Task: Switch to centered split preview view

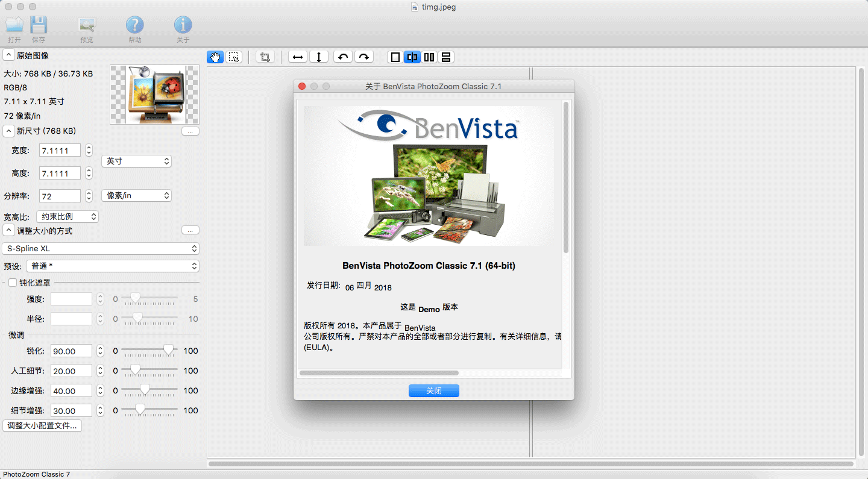Action: (412, 57)
